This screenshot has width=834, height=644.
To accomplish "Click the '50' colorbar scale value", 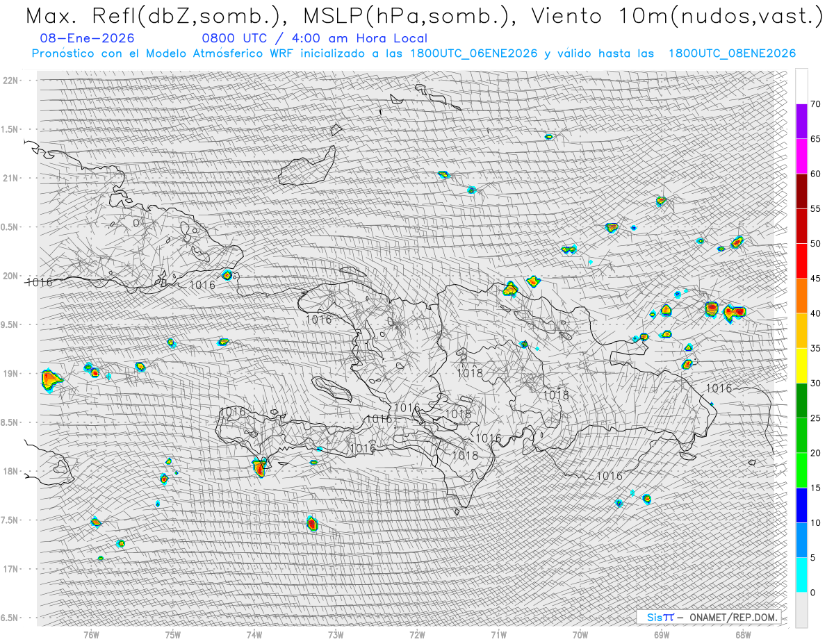I will 815,244.
